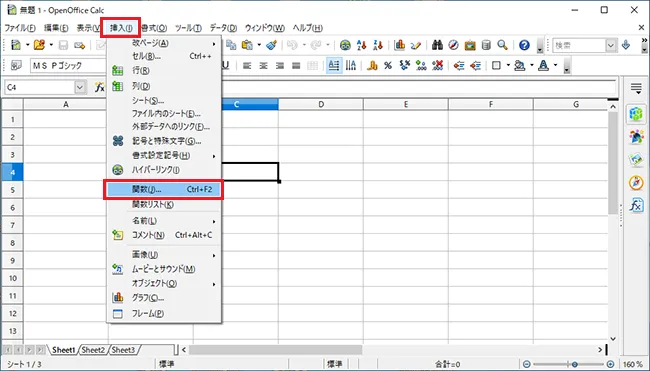Toggle align center horizontally
Image resolution: width=650 pixels, height=371 pixels.
point(263,65)
